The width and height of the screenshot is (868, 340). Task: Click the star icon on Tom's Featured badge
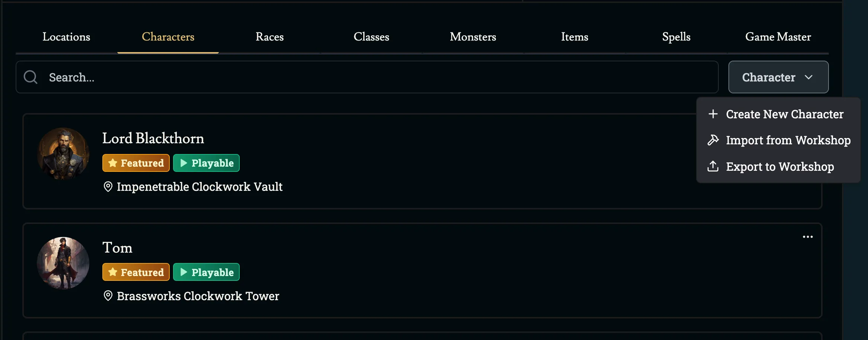coord(113,272)
